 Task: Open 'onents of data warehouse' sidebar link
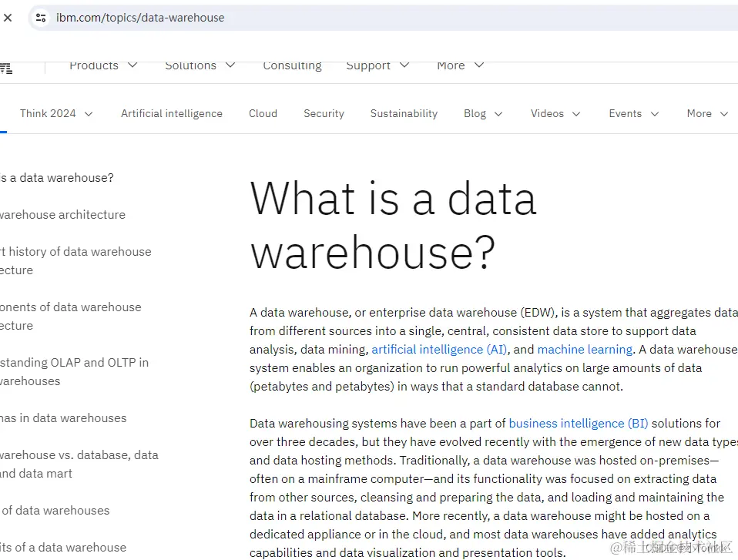point(71,317)
